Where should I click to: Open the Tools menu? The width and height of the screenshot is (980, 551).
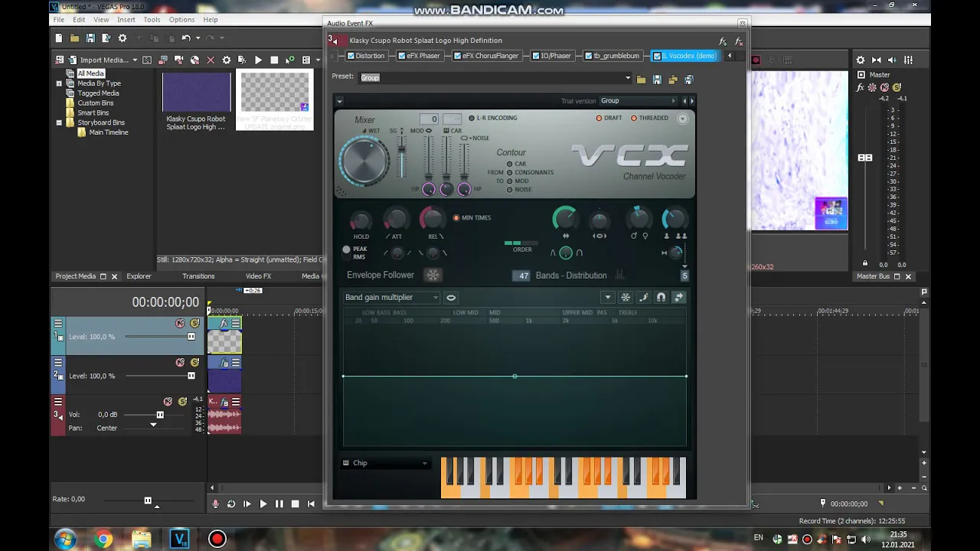(152, 20)
